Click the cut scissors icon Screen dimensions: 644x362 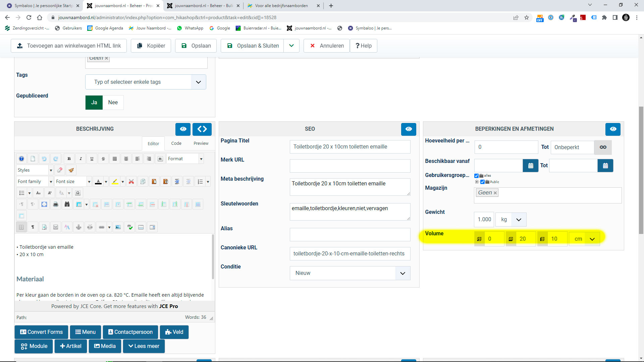click(131, 182)
